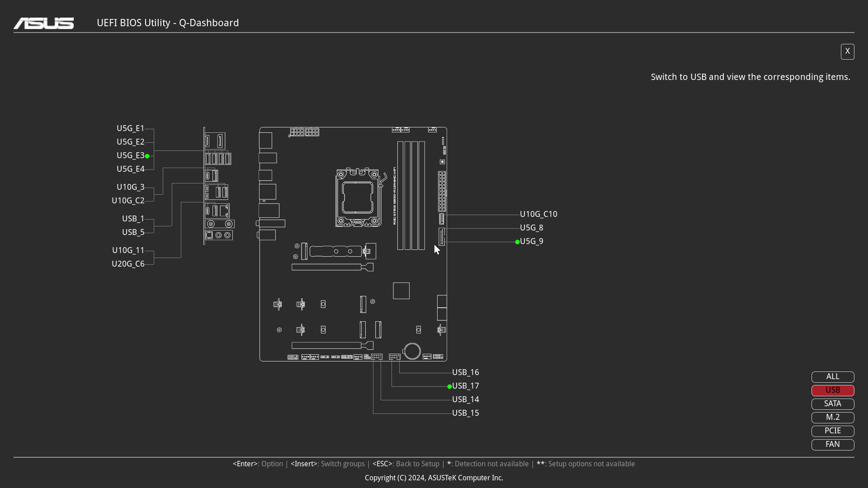Click the ASUSTeK copyright notice

click(434, 478)
